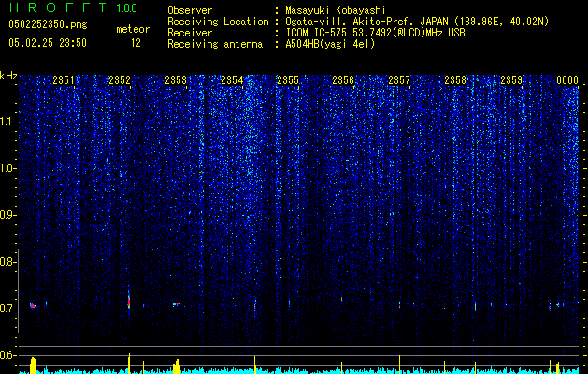Click the 2351 time marker

pyautogui.click(x=64, y=80)
